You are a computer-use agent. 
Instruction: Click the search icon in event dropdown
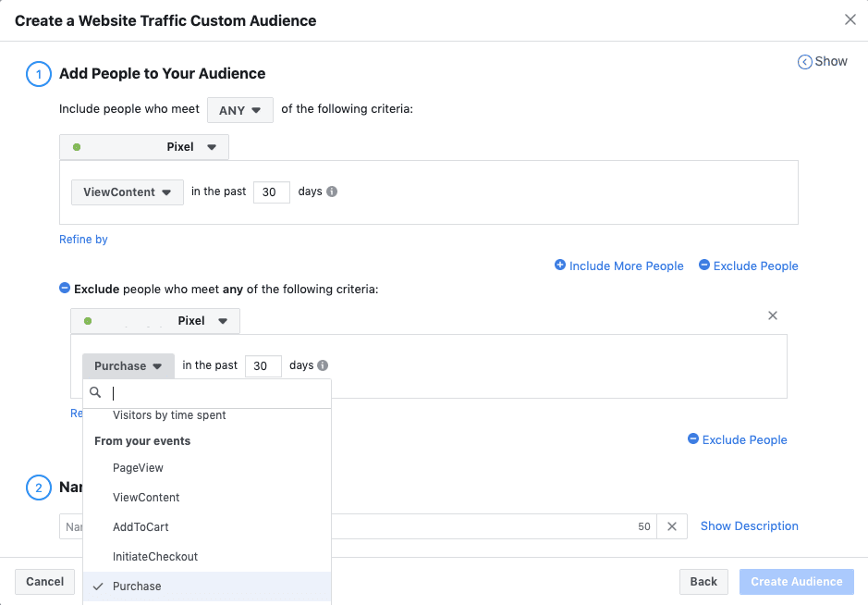click(x=95, y=393)
